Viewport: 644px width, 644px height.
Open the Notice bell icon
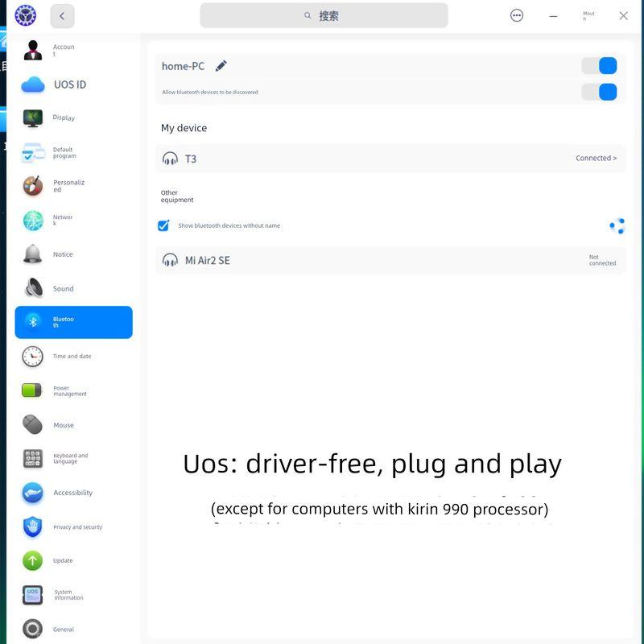[33, 254]
